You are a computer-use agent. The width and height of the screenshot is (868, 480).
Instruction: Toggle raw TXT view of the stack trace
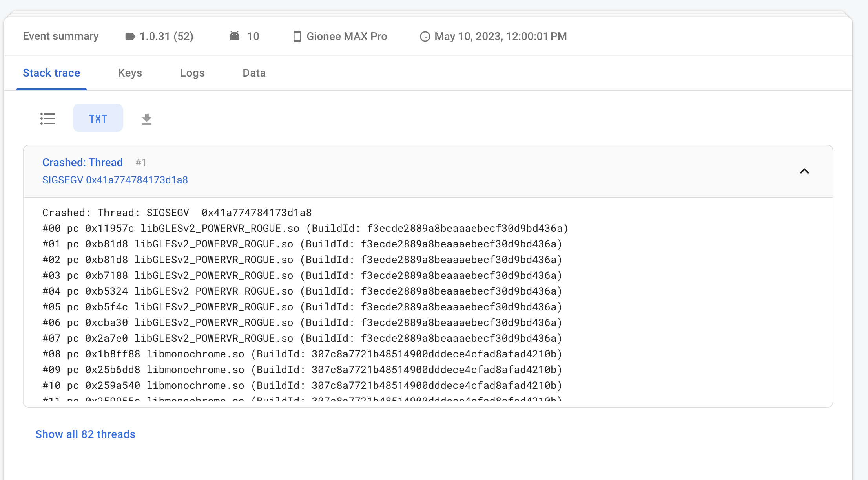point(98,118)
